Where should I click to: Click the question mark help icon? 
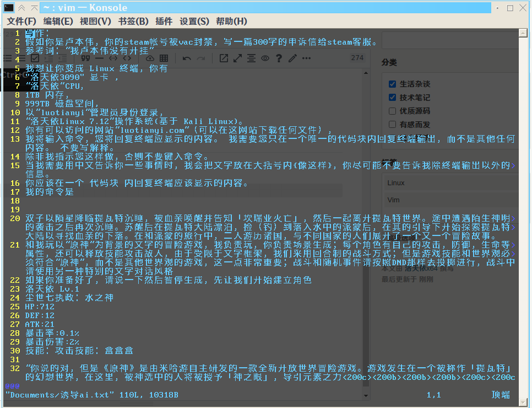[x=279, y=58]
